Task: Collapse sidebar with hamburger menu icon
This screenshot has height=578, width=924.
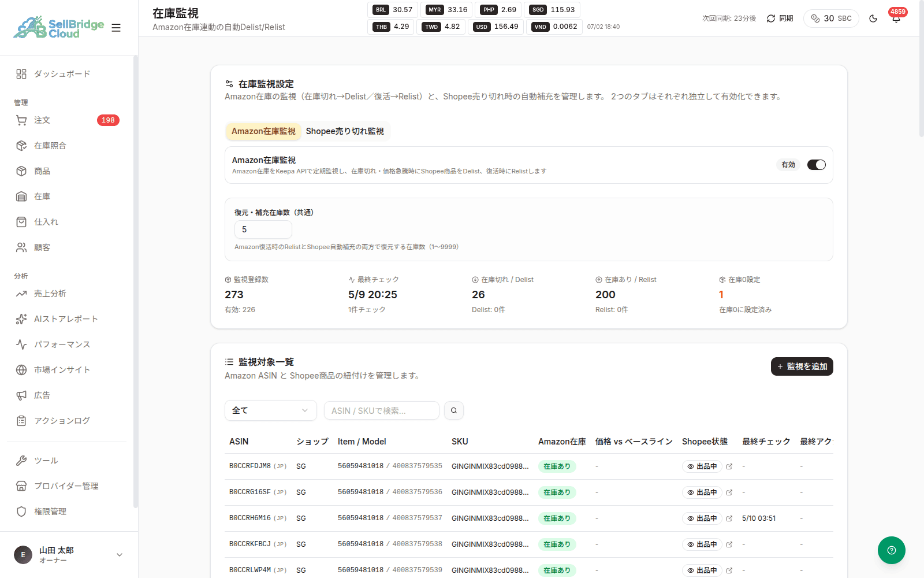Action: click(116, 28)
